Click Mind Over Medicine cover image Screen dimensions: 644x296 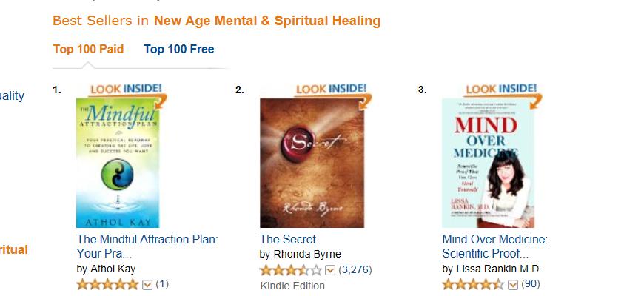coord(489,163)
